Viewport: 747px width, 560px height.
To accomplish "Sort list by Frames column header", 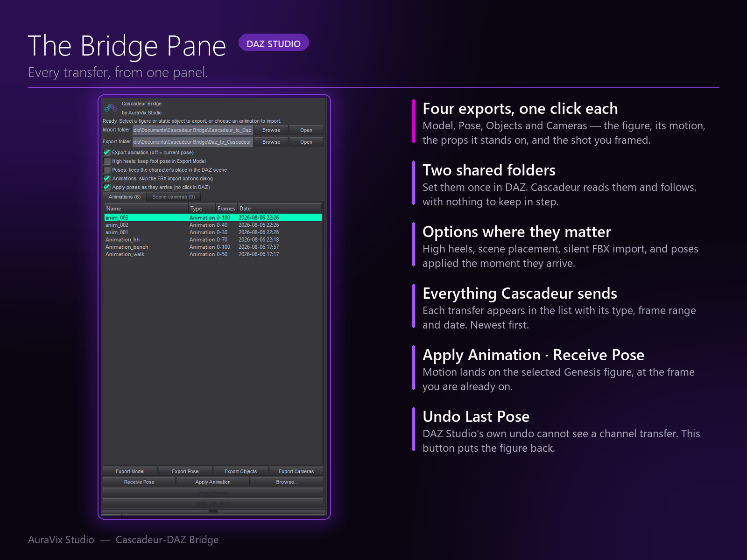I will click(226, 209).
